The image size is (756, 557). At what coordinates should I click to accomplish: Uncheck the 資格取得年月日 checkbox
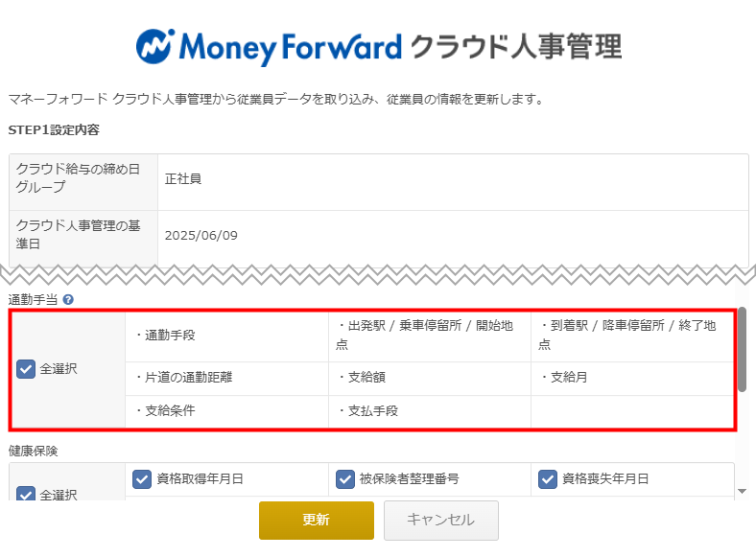pyautogui.click(x=142, y=479)
